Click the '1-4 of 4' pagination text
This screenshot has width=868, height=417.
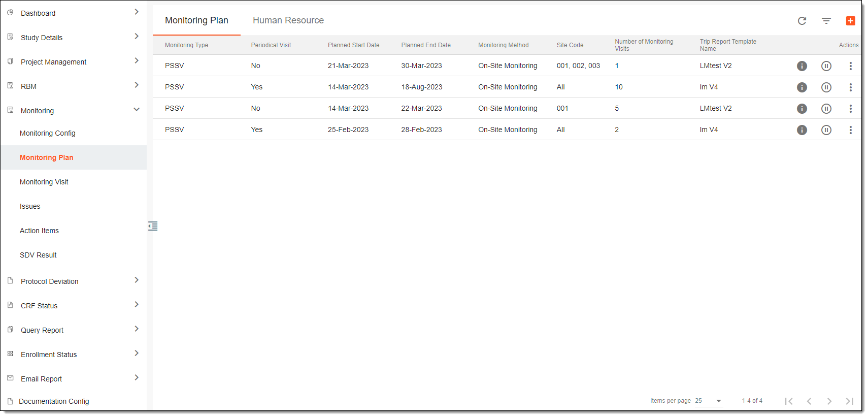(x=752, y=401)
